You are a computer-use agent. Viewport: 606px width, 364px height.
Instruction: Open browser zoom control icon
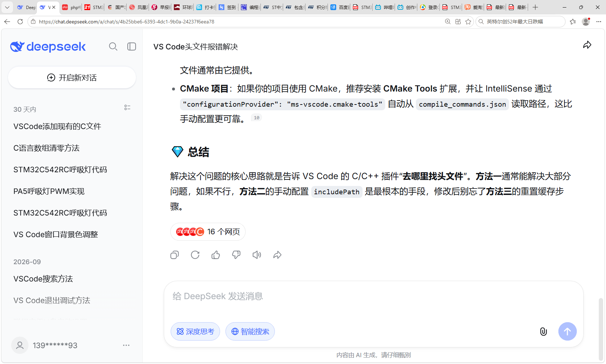pos(448,22)
